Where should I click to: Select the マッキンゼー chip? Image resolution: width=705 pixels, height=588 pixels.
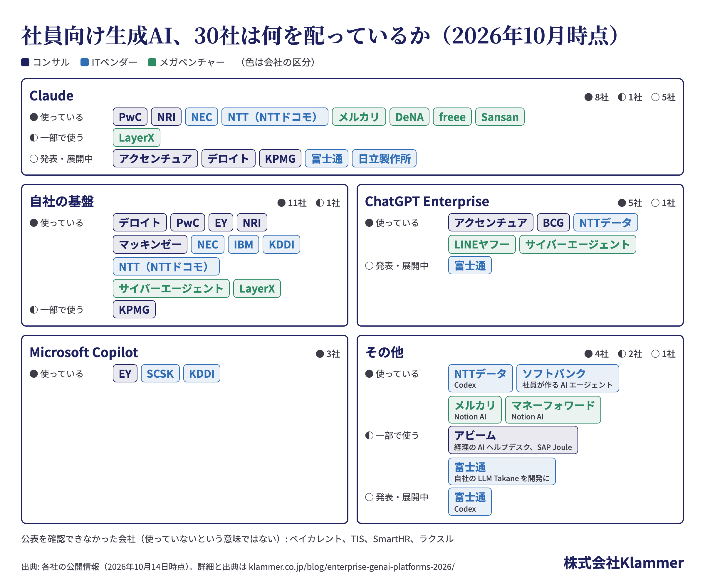150,244
